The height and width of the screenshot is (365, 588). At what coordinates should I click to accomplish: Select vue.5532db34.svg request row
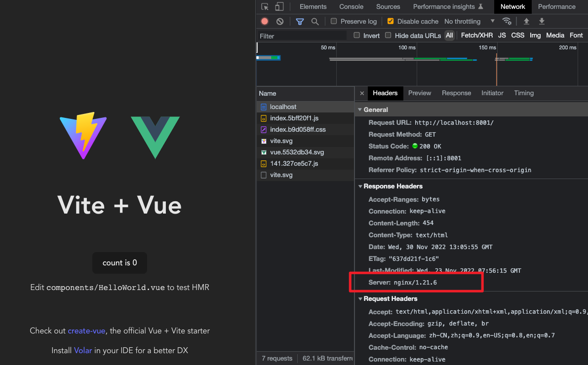(305, 152)
